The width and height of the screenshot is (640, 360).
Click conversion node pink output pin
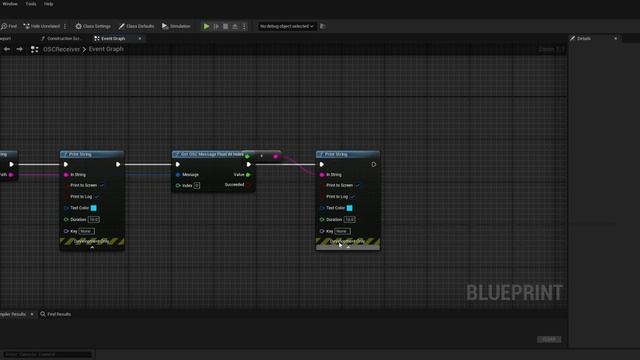tap(276, 156)
